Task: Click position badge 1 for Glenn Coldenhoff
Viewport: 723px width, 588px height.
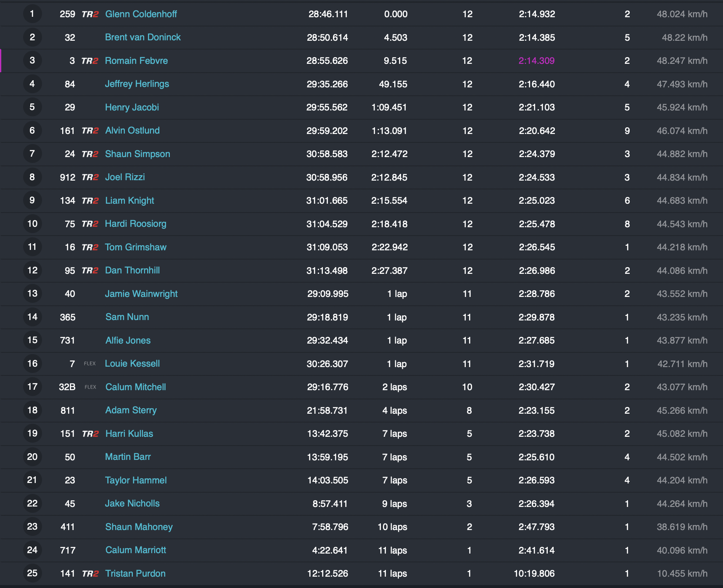Action: pos(32,14)
